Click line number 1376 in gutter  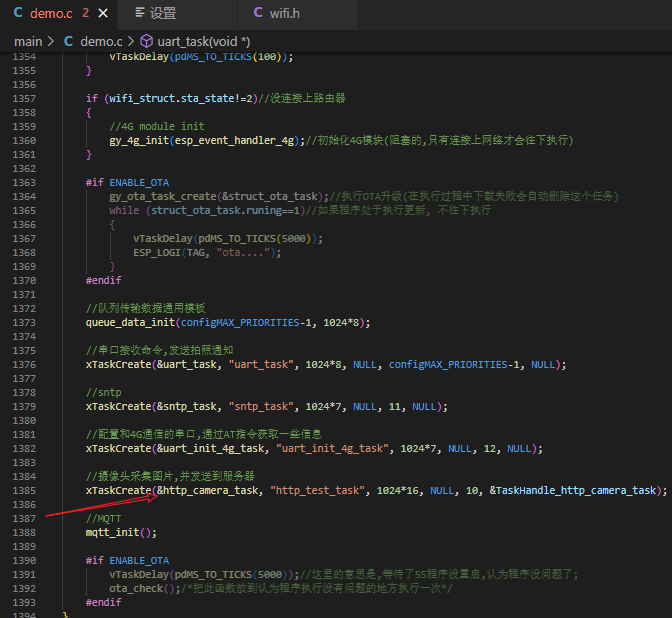24,365
